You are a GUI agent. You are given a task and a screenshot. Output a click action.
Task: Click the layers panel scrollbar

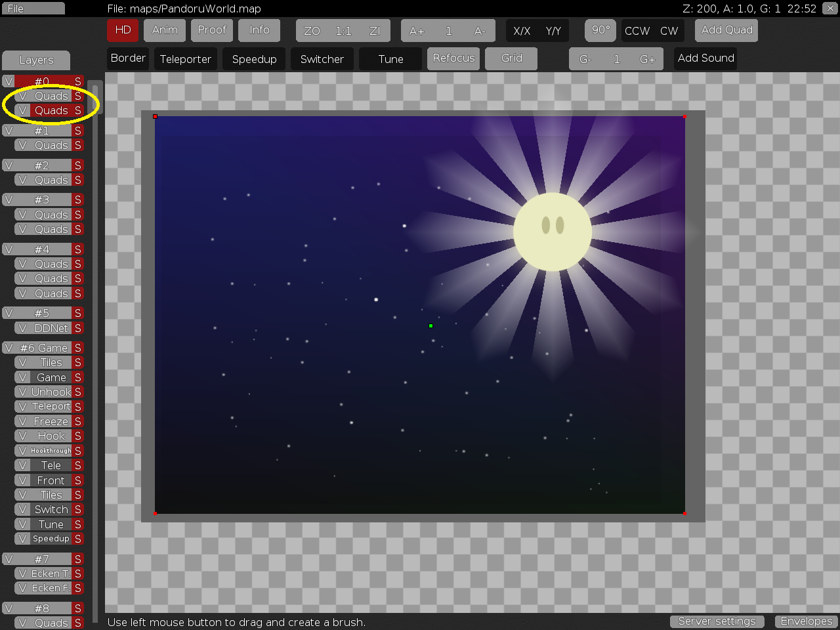click(x=95, y=98)
